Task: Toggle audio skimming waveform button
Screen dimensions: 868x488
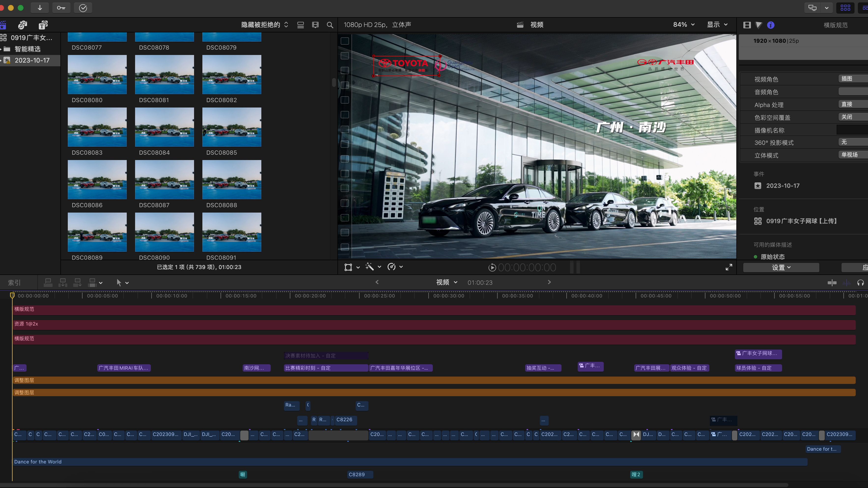Action: (846, 283)
